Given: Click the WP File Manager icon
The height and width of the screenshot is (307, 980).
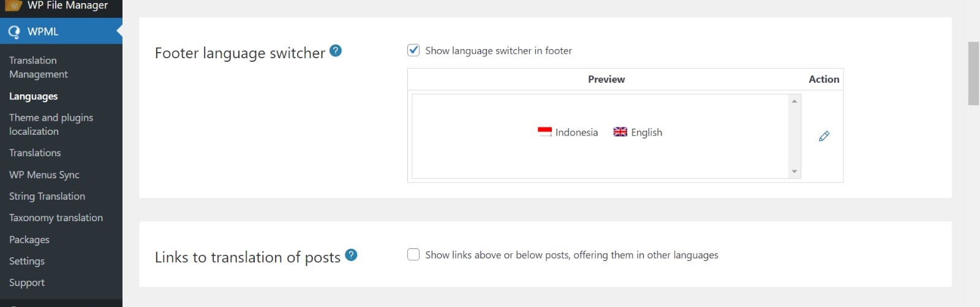Looking at the screenshot, I should tap(13, 6).
